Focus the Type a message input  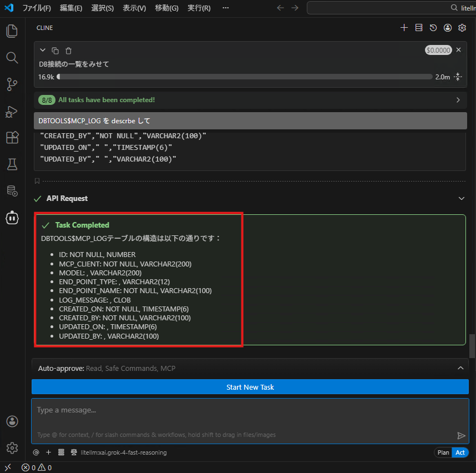(x=250, y=421)
